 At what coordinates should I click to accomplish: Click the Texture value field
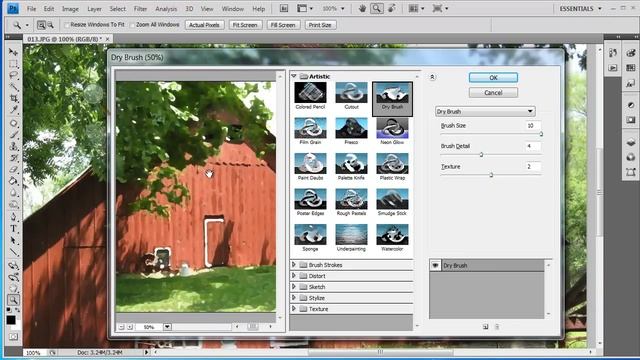pyautogui.click(x=533, y=167)
